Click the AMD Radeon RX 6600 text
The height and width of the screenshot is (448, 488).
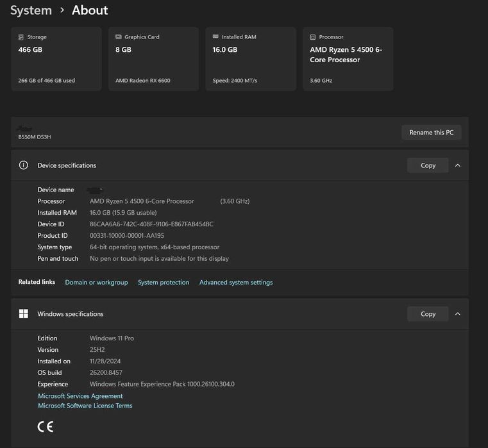tap(143, 80)
